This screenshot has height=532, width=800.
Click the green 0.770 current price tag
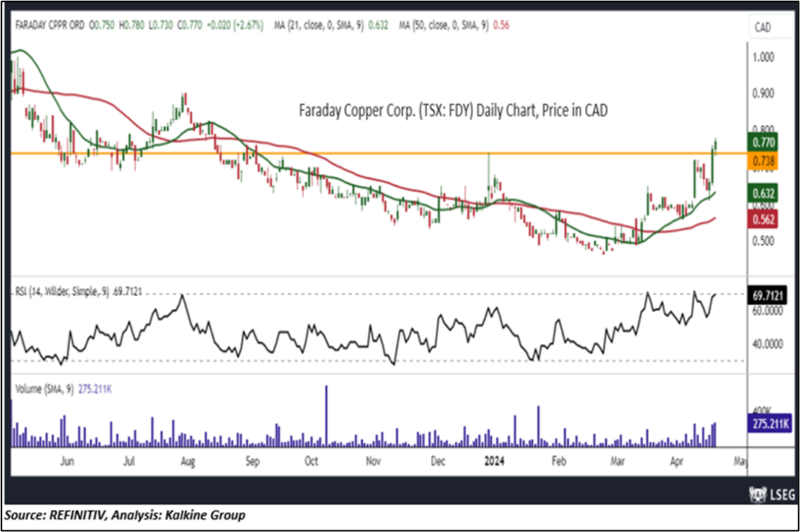[x=763, y=142]
